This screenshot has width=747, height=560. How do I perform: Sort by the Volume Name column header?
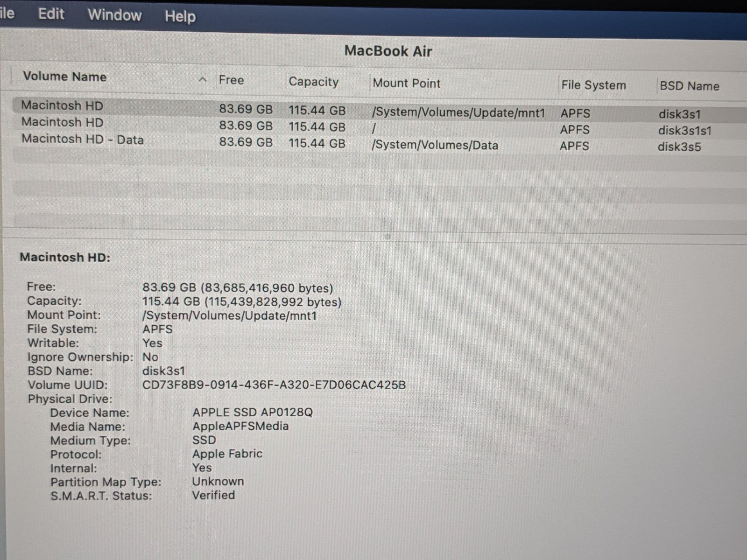(x=65, y=77)
